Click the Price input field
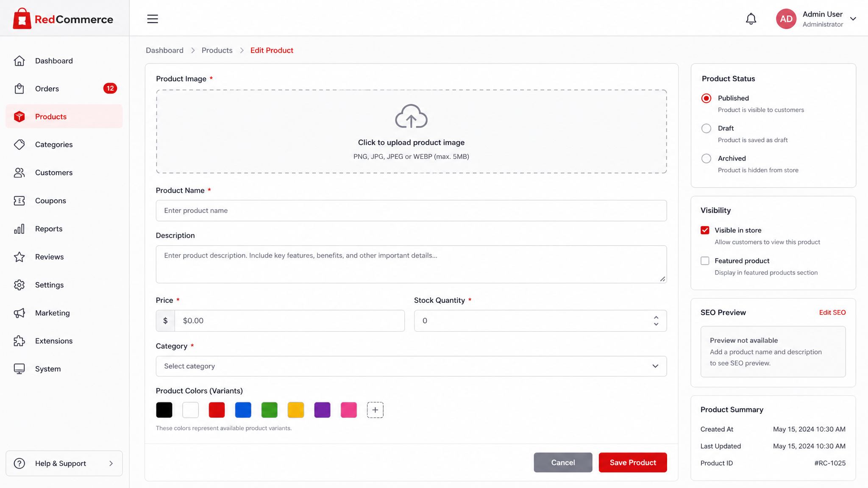Image resolution: width=868 pixels, height=488 pixels. pyautogui.click(x=289, y=321)
